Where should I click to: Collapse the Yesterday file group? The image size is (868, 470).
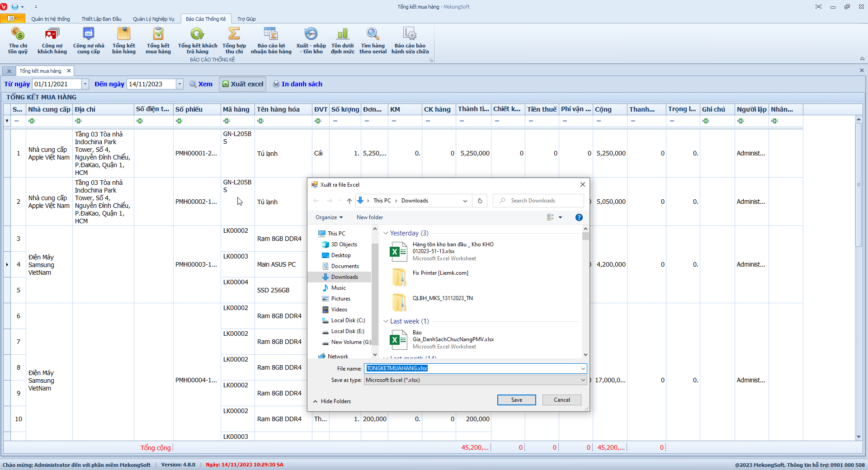pos(386,233)
